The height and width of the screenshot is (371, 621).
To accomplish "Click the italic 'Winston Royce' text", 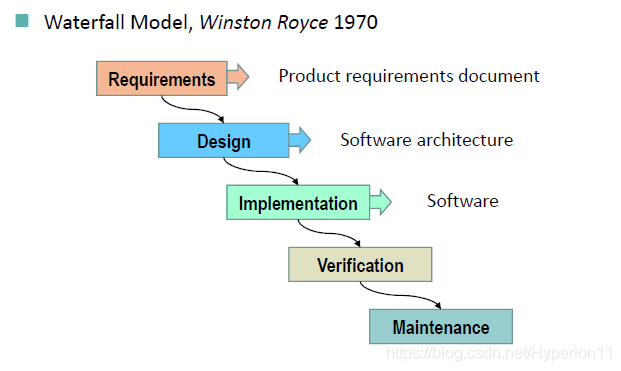I will point(263,23).
